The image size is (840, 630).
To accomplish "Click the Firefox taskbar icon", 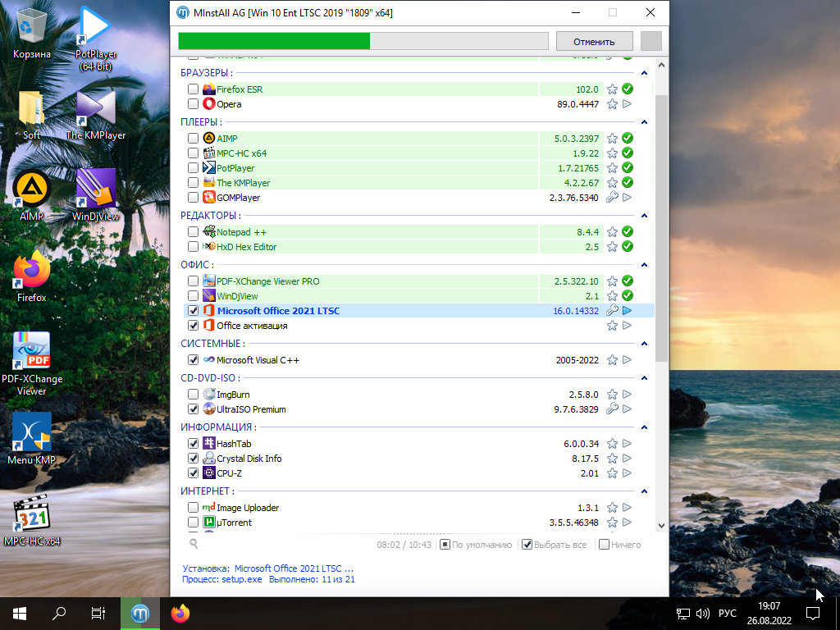I will click(180, 614).
